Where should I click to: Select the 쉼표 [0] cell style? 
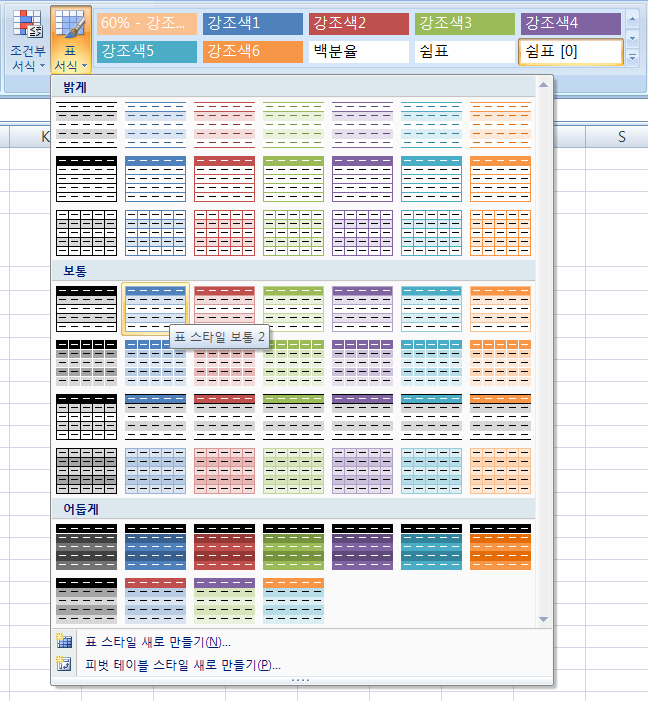571,52
